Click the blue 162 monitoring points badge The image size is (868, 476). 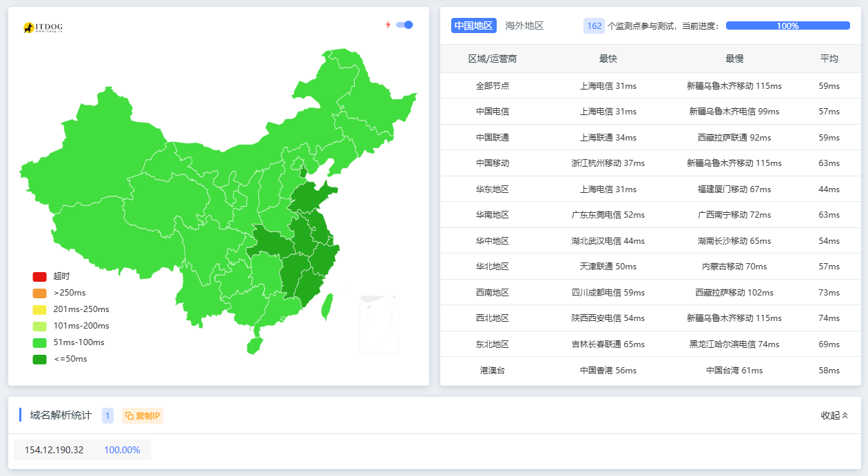point(594,25)
